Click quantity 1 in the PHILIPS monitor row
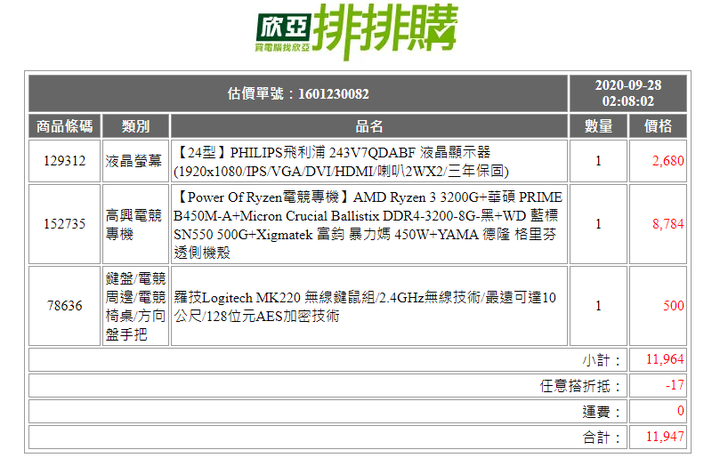Image resolution: width=720 pixels, height=458 pixels. point(598,161)
